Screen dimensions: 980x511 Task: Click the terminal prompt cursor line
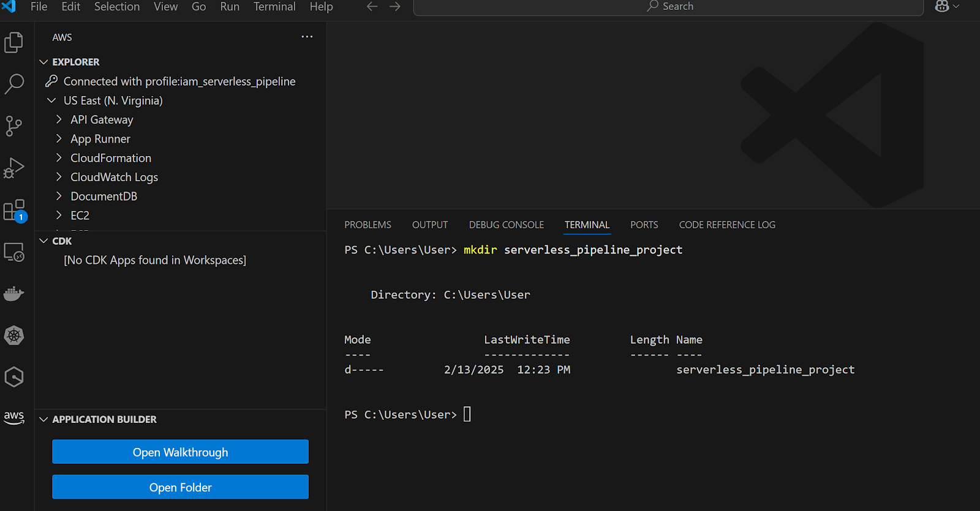[x=467, y=414]
